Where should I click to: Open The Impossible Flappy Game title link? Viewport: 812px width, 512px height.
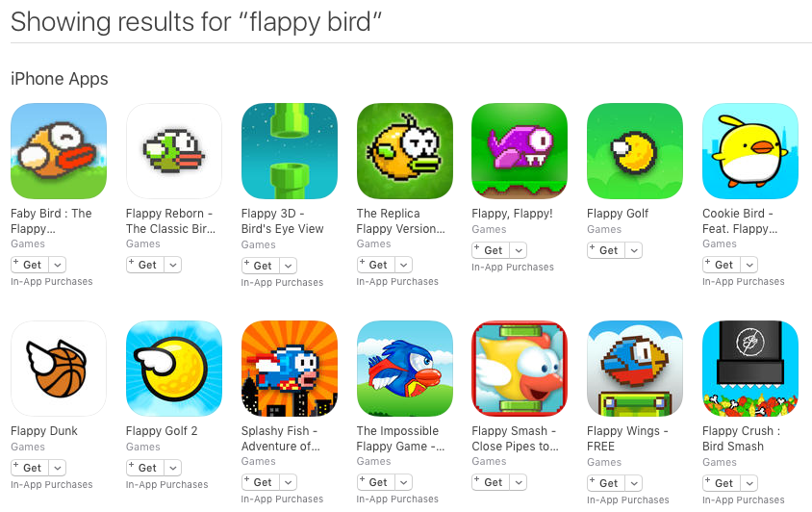pos(400,439)
